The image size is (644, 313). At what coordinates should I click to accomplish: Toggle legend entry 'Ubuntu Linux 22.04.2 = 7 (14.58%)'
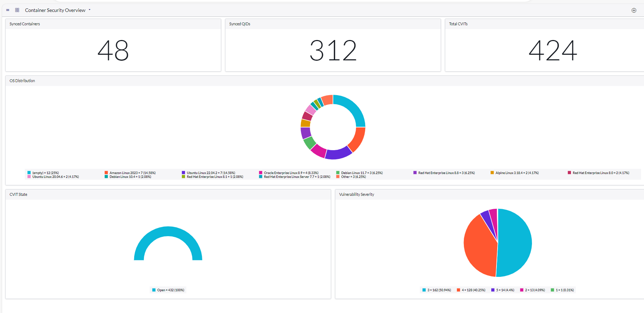(x=209, y=173)
